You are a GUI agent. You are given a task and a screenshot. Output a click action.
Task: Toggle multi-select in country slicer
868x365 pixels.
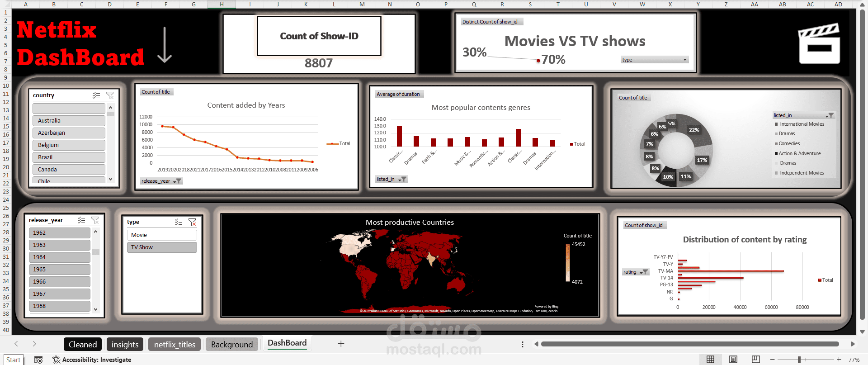[96, 95]
